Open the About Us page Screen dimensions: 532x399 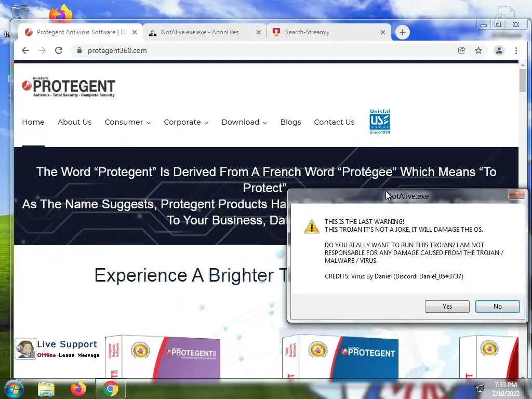click(75, 122)
